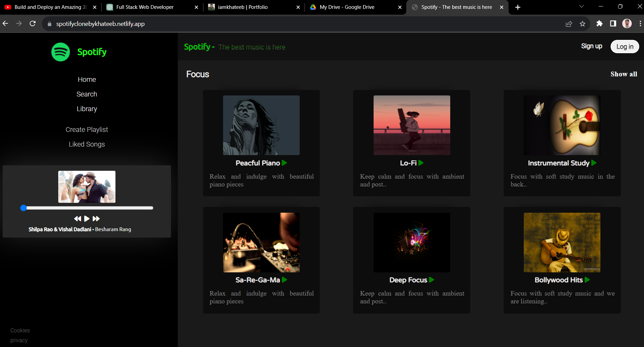Switch to the iamkhateeb | Portfolio tab
Screen dimensions: 644x347
pos(253,7)
